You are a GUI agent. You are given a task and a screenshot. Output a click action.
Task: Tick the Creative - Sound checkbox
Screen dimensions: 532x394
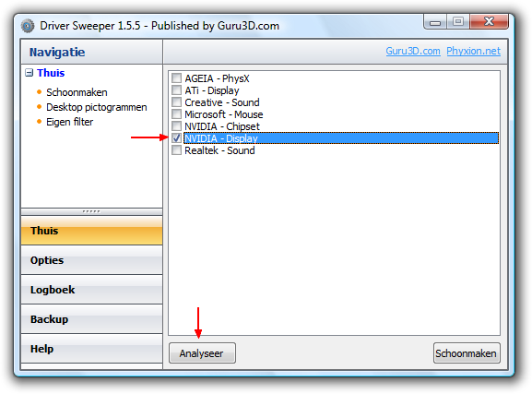click(x=176, y=101)
